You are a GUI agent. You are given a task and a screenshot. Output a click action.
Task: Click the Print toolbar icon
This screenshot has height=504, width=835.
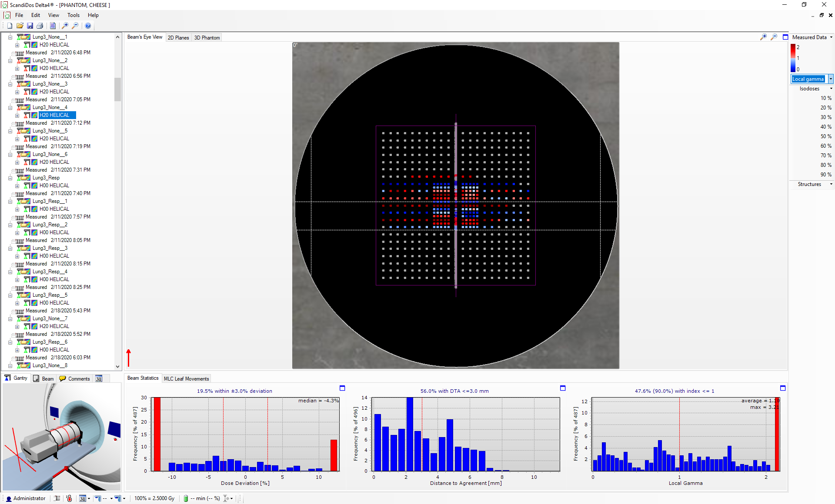pos(40,26)
